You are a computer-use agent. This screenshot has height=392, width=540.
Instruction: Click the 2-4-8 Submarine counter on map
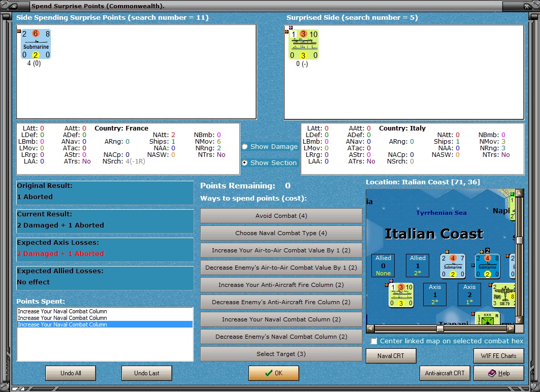click(487, 266)
